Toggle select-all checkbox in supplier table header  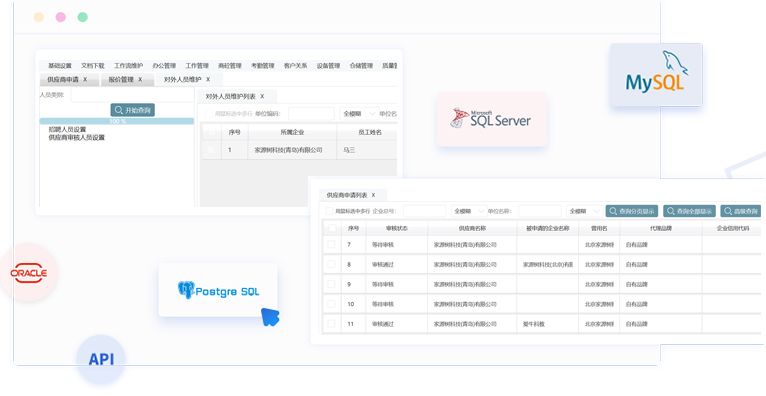point(332,228)
